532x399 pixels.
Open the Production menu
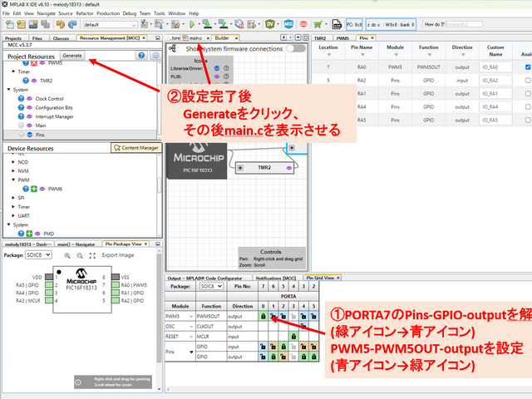tap(108, 13)
